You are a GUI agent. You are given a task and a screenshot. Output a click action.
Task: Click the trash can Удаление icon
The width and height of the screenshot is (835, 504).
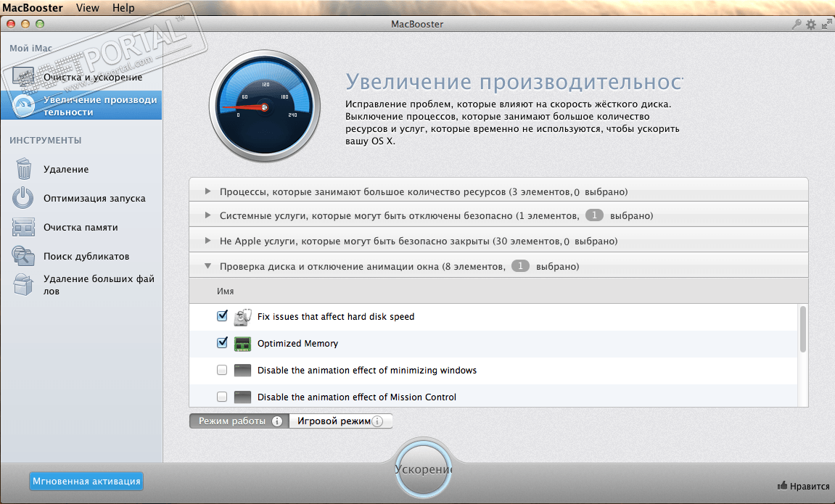[23, 169]
